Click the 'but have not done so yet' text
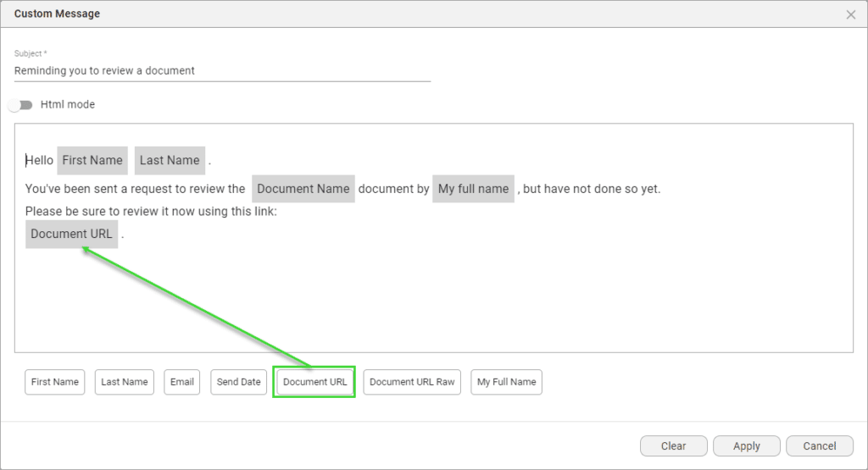The height and width of the screenshot is (470, 868). (x=592, y=189)
